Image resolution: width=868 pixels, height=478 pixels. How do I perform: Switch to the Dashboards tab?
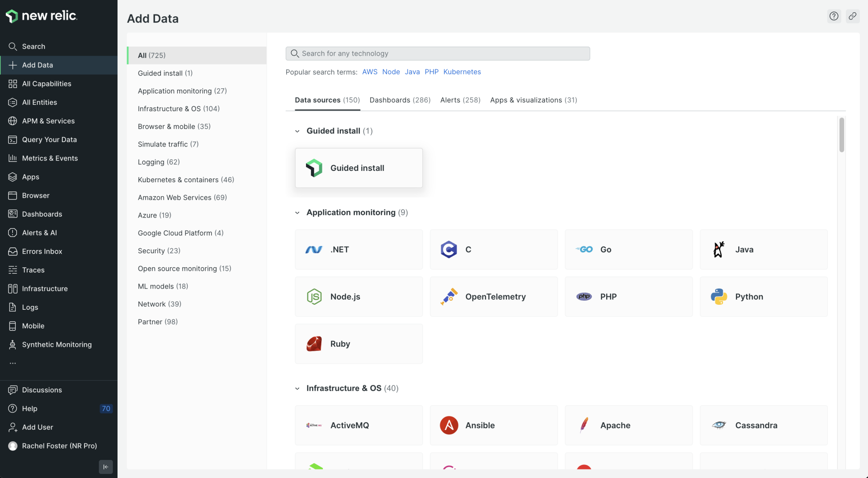tap(400, 100)
